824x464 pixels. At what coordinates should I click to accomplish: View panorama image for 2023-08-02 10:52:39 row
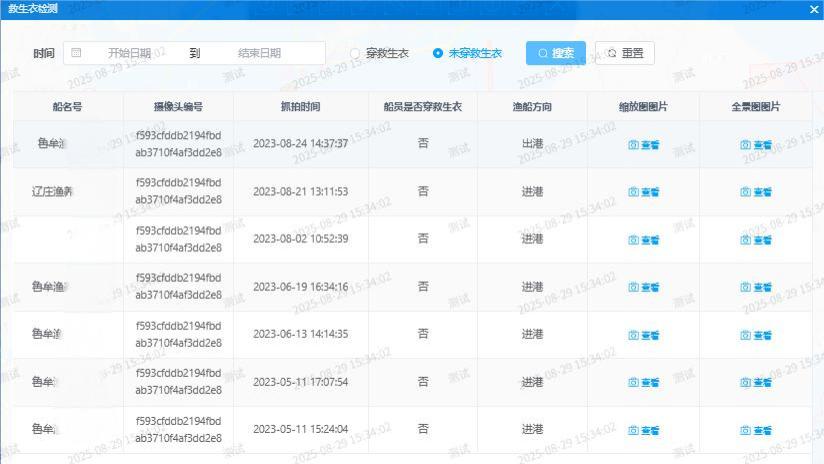pos(756,240)
